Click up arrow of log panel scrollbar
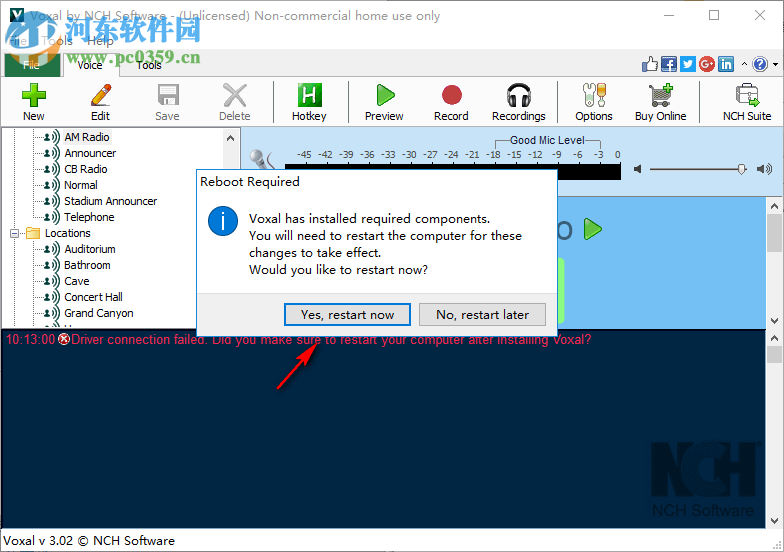 pyautogui.click(x=774, y=338)
